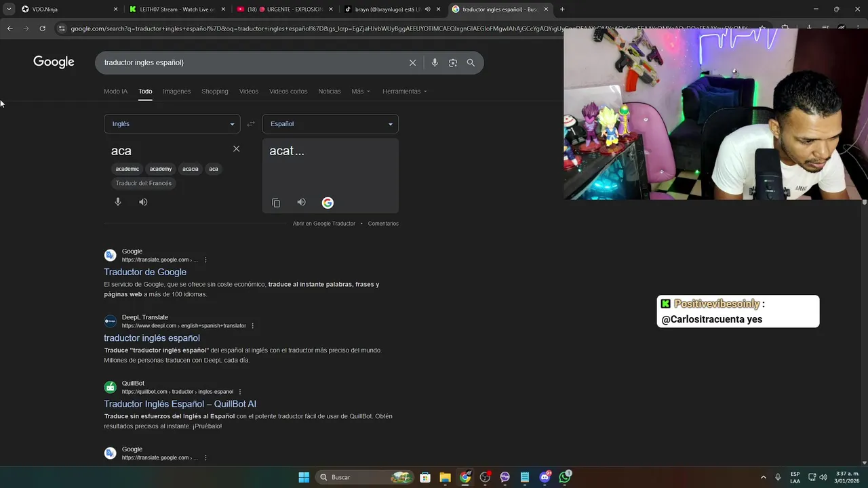Select the Noticias results tab
This screenshot has height=488, width=868.
coord(330,91)
